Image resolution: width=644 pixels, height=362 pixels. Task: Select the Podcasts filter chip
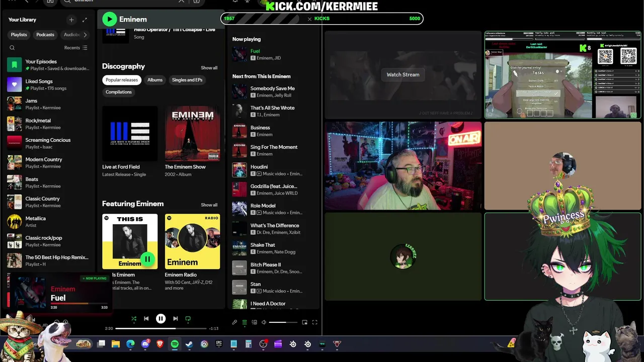pos(45,35)
